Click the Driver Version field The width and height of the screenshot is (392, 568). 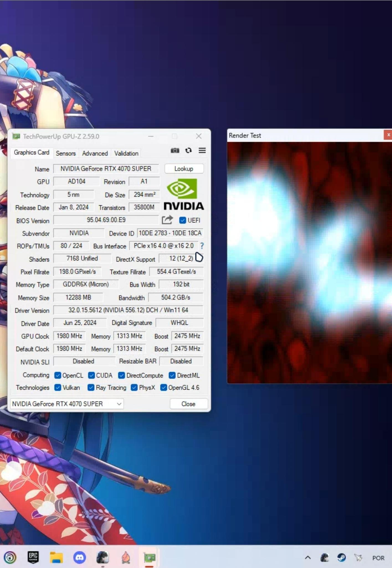coord(128,310)
